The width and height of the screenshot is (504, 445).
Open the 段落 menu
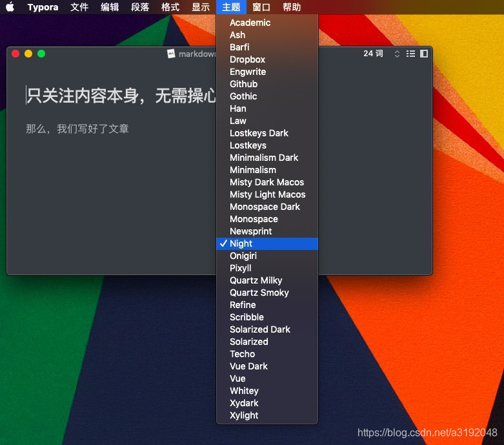pos(140,7)
